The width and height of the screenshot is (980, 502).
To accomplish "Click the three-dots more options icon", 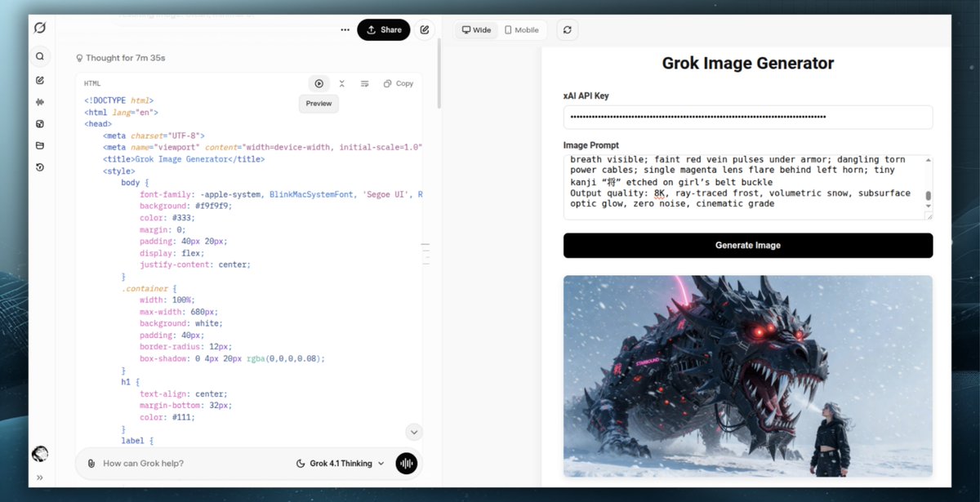I will (345, 30).
